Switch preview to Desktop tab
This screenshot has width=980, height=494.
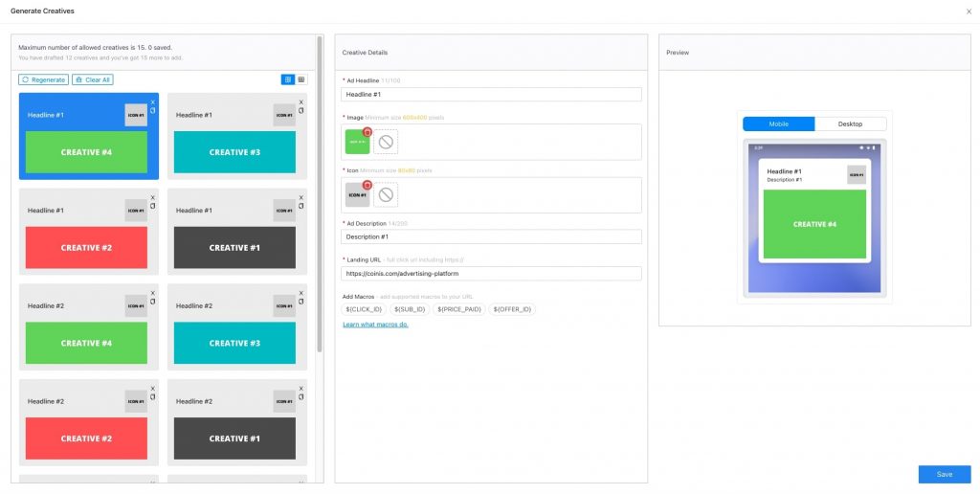point(850,123)
